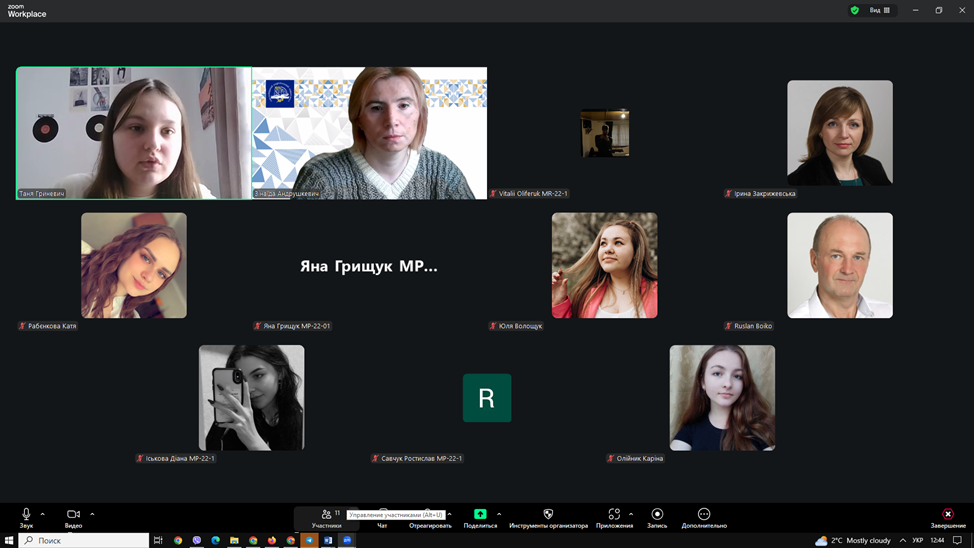Start recording with the Запись button
The image size is (974, 548).
point(657,517)
